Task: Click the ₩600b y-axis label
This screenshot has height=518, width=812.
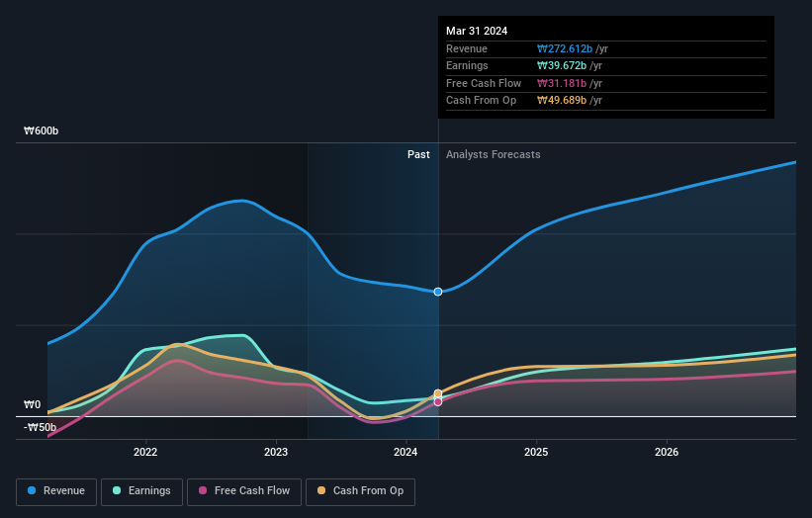Action: tap(41, 130)
